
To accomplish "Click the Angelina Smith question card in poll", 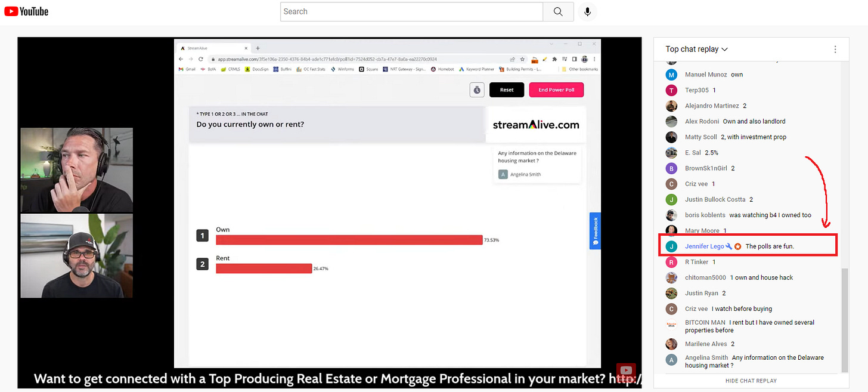I will 537,164.
